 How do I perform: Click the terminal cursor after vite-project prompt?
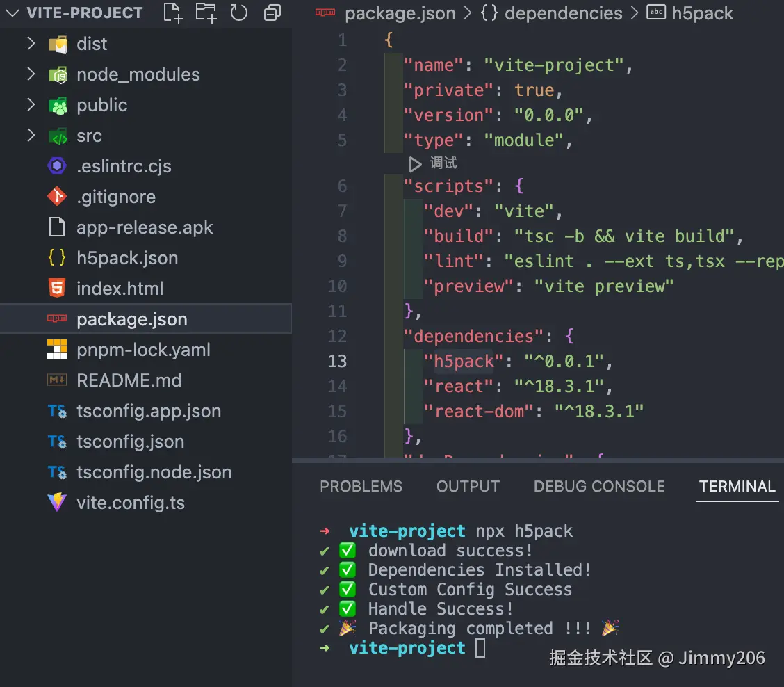(480, 648)
